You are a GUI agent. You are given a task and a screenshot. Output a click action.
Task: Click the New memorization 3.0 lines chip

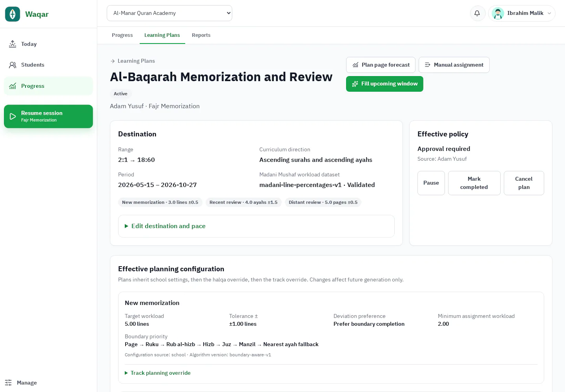click(x=160, y=203)
